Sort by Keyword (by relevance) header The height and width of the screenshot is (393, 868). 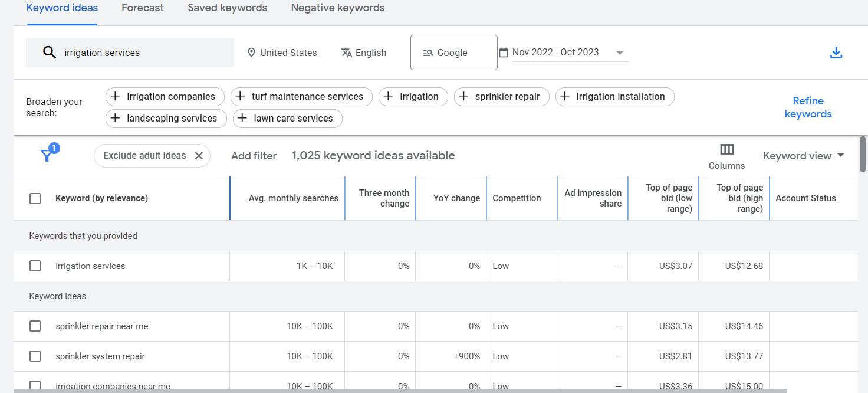tap(101, 198)
